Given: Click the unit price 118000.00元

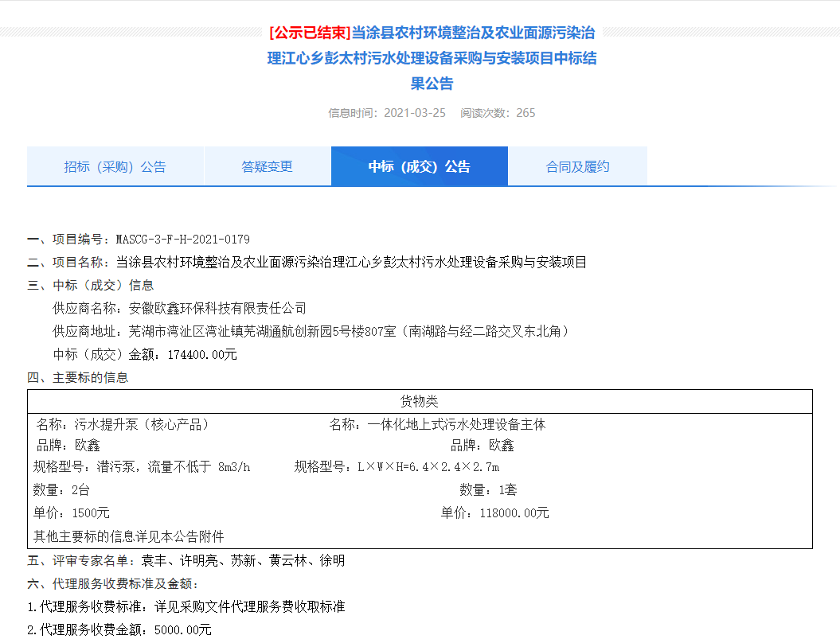Looking at the screenshot, I should click(514, 513).
